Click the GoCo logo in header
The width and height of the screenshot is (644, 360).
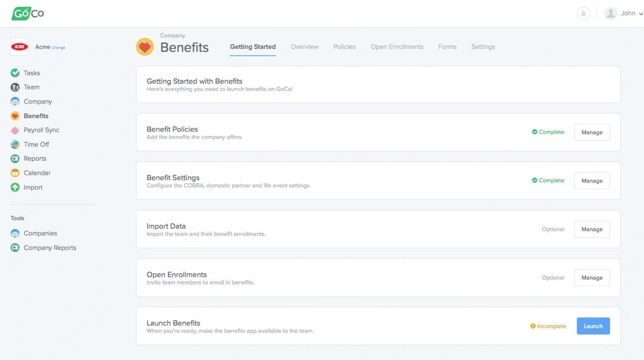pos(28,13)
